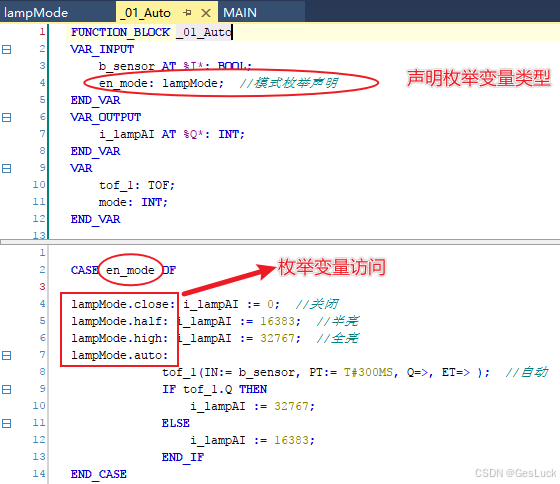The width and height of the screenshot is (560, 484).
Task: Click the lampMode.half case label
Action: point(119,321)
